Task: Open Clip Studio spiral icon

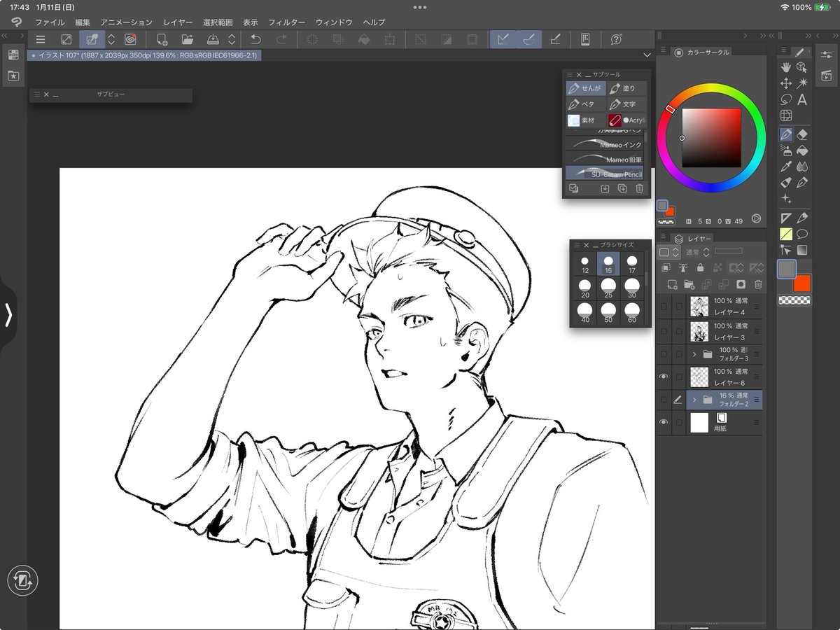Action: point(130,40)
